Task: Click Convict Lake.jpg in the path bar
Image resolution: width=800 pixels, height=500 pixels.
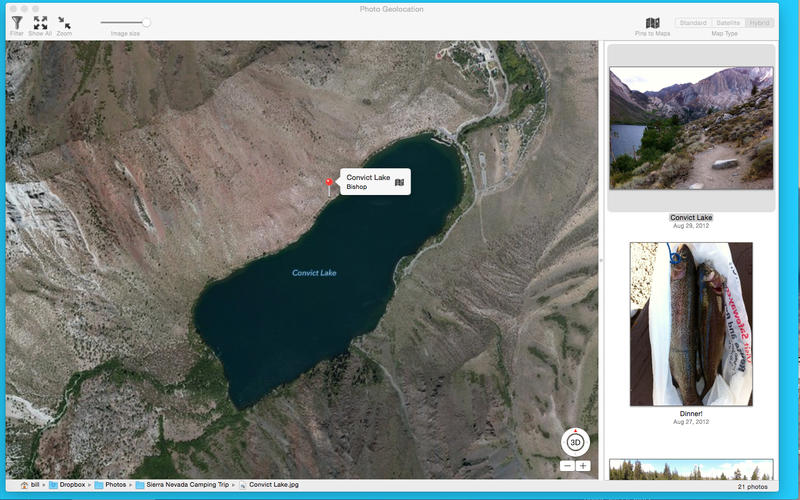Action: point(269,485)
